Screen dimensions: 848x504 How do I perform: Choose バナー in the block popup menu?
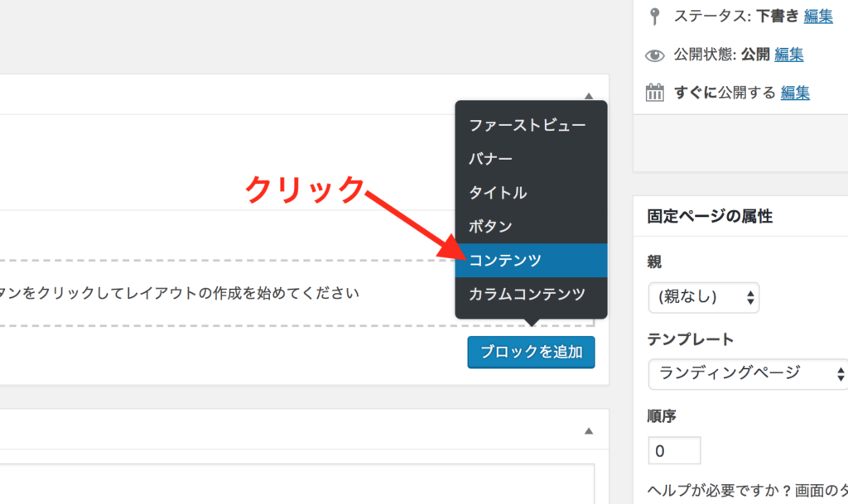coord(491,159)
